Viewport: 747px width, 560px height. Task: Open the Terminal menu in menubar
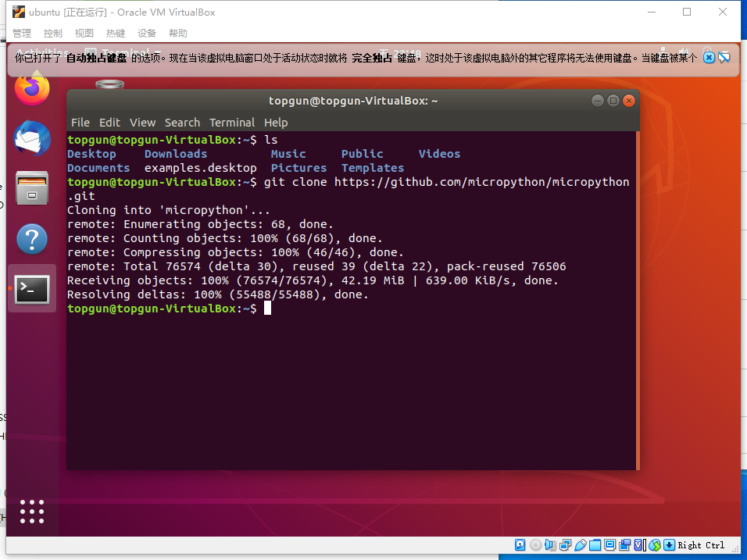pyautogui.click(x=232, y=123)
